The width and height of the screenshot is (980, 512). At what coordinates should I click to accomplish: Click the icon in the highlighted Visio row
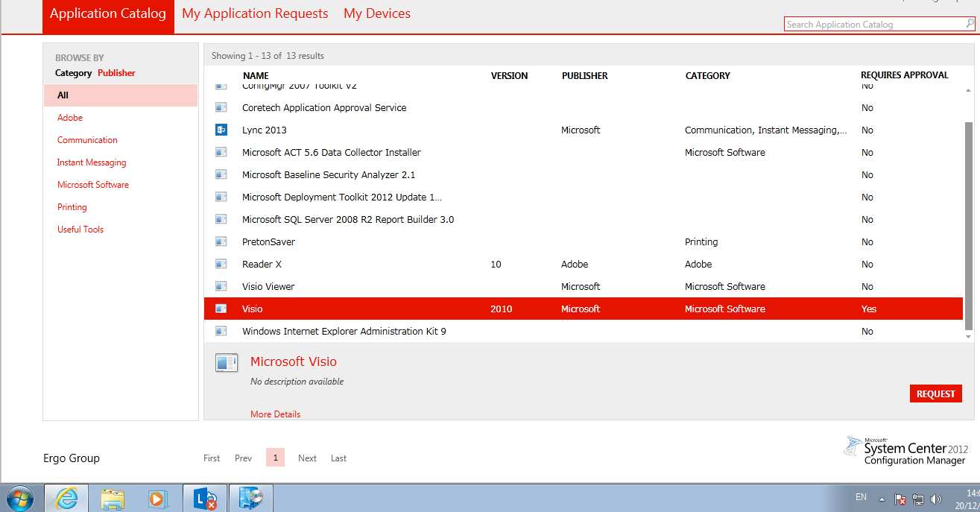click(x=221, y=309)
